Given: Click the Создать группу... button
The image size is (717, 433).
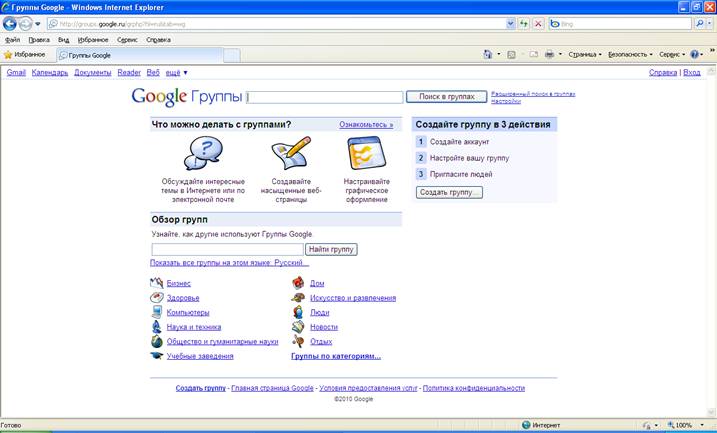Looking at the screenshot, I should 449,192.
